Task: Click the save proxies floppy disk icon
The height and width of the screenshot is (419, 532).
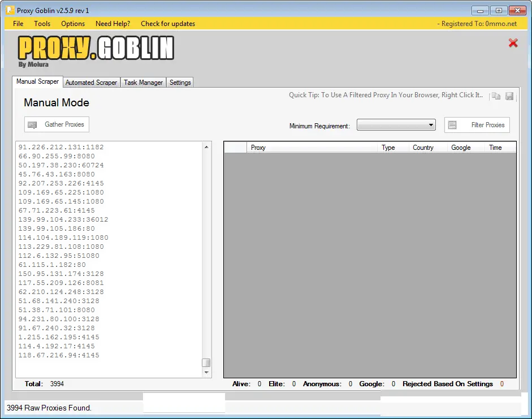Action: point(509,96)
